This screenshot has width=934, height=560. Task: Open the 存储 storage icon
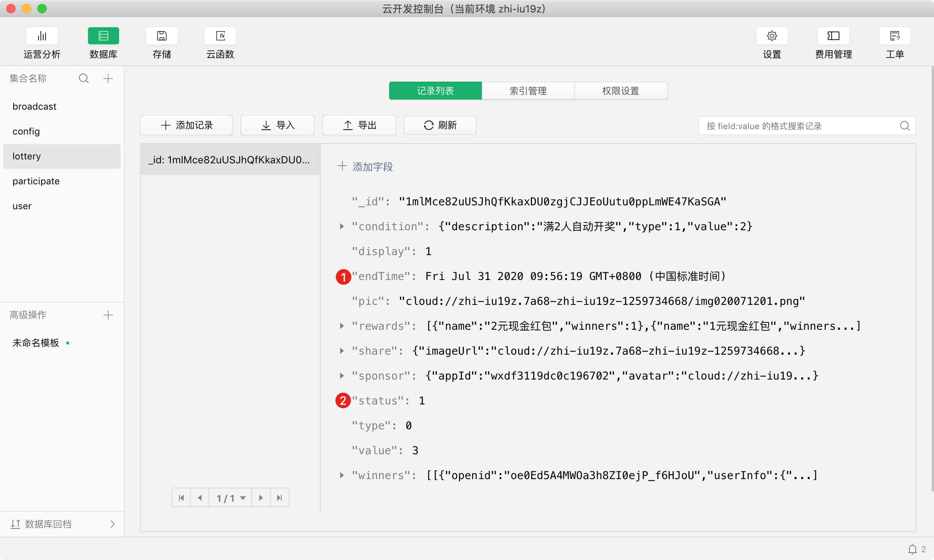coord(162,36)
